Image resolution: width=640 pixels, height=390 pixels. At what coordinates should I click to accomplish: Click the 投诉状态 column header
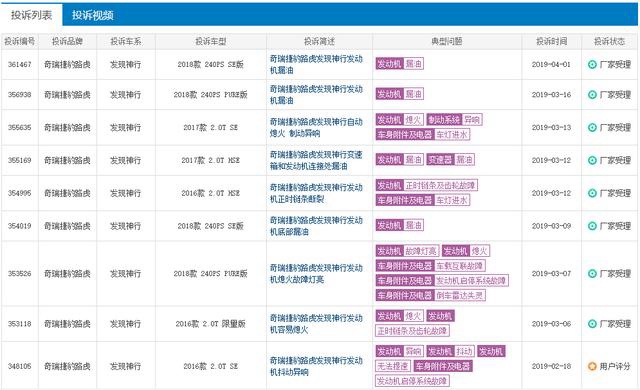(609, 41)
